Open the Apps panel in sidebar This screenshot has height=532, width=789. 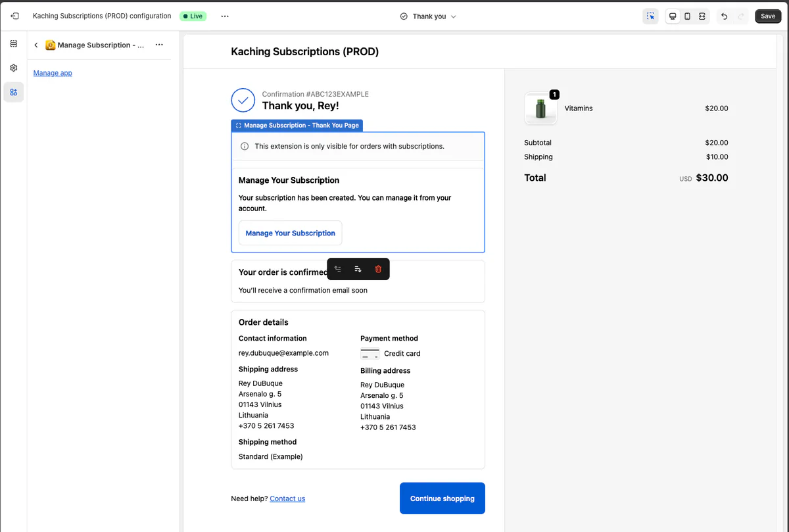coord(13,92)
